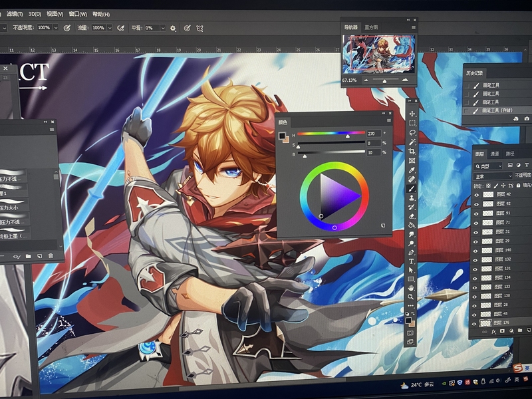Image resolution: width=532 pixels, height=399 pixels.
Task: Open the 平滑 smoothing dropdown arrow
Action: tap(163, 28)
